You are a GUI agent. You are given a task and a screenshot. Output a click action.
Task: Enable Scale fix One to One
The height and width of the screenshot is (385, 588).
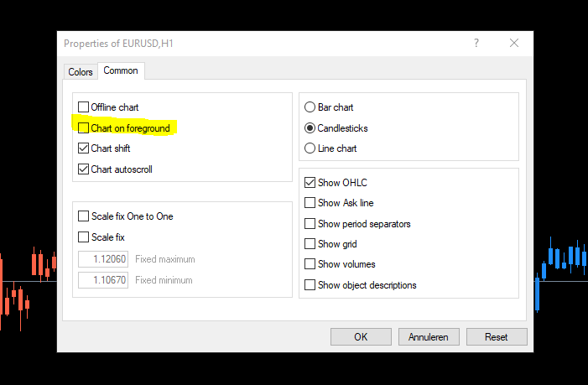coord(84,216)
